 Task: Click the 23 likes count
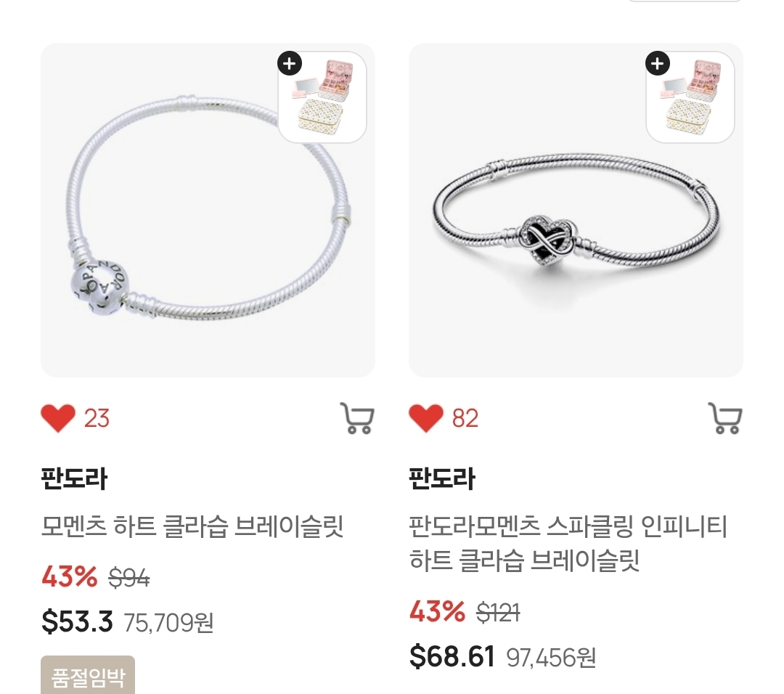tap(97, 418)
